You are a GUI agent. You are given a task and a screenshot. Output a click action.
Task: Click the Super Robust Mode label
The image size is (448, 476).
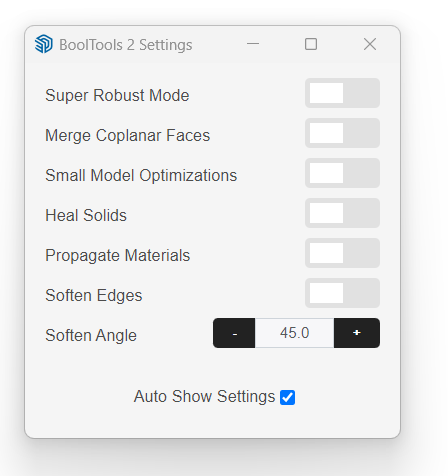pyautogui.click(x=117, y=95)
